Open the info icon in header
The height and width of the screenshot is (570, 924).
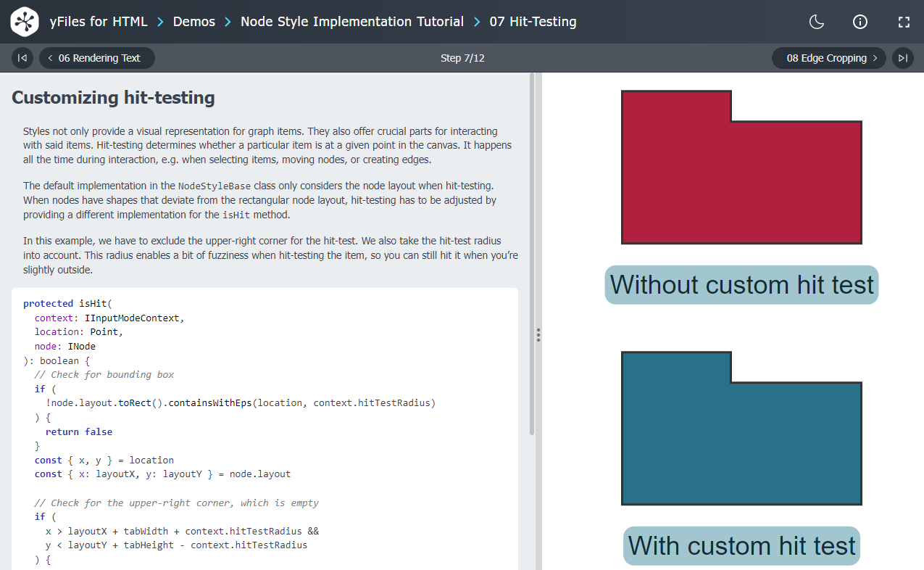[x=860, y=22]
